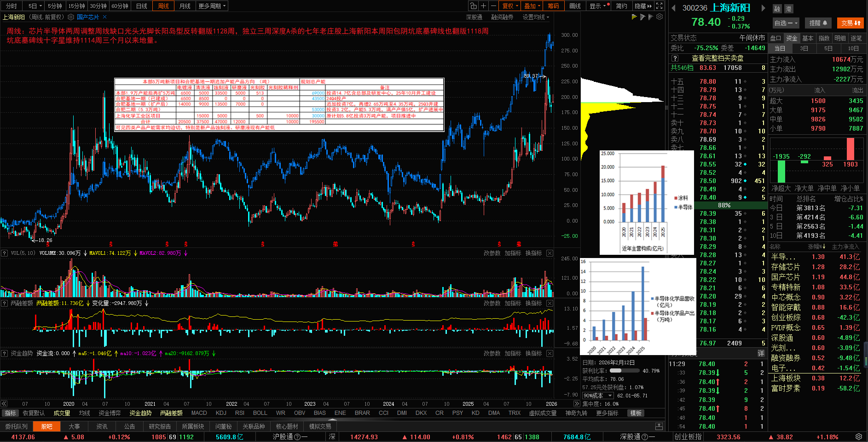Select 分时 intraday tab
The height and width of the screenshot is (442, 868).
coord(12,6)
